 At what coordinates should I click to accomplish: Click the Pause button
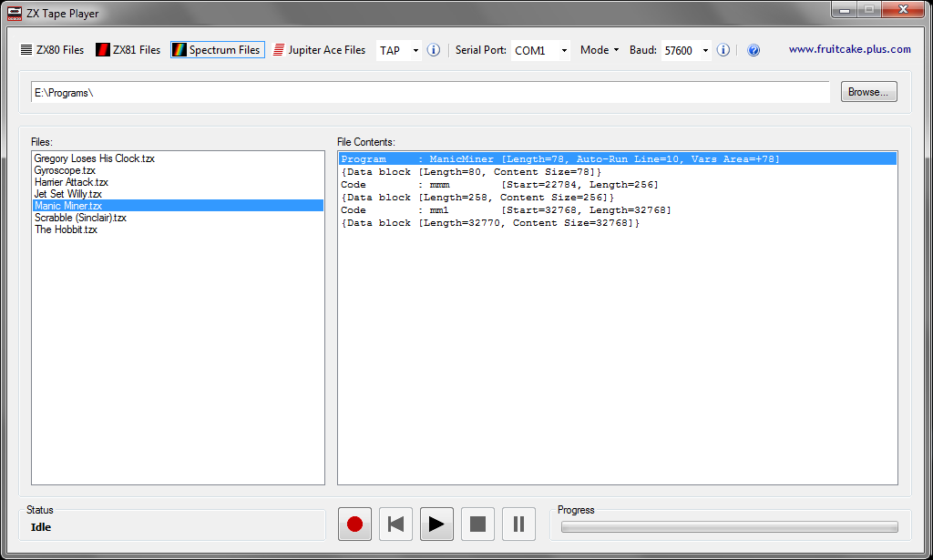pyautogui.click(x=518, y=524)
